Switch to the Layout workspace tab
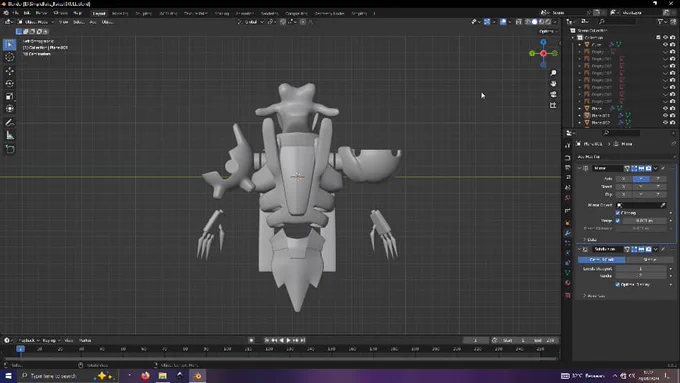 [99, 13]
